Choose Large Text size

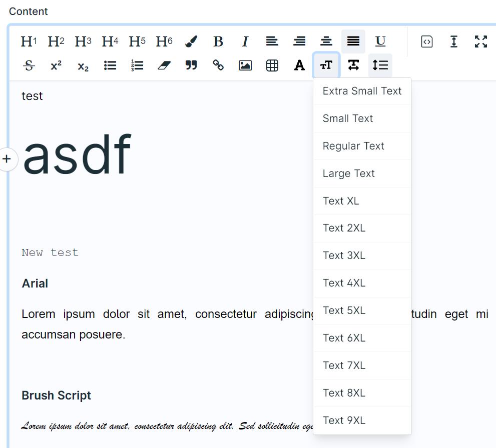362,173
